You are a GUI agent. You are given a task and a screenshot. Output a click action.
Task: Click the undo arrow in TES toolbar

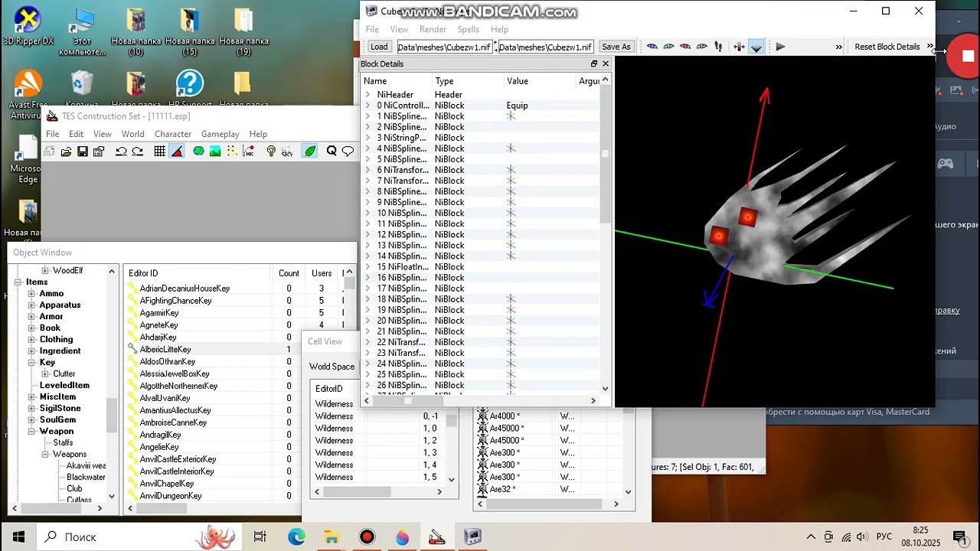(121, 152)
